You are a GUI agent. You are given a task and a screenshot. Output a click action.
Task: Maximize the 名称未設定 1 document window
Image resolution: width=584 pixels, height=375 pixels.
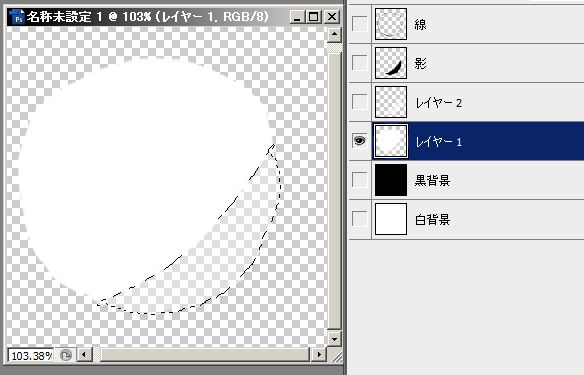(314, 17)
